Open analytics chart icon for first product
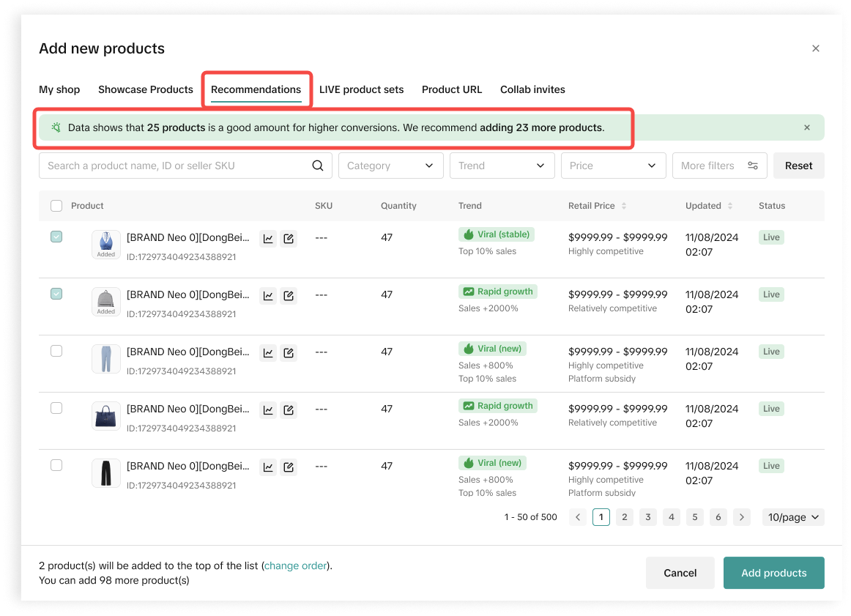 tap(269, 239)
